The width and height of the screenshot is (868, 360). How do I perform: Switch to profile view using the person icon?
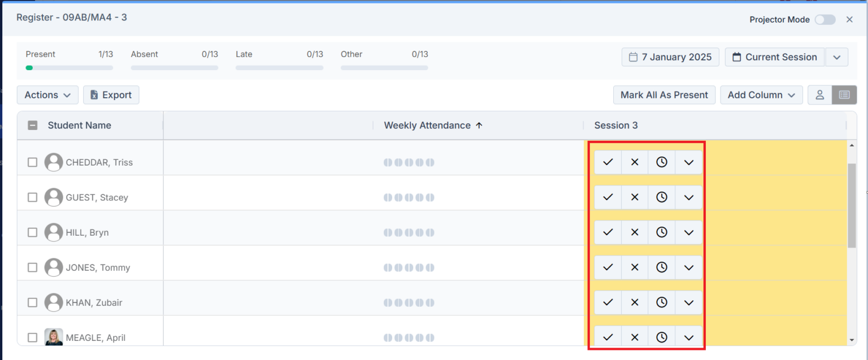coord(819,94)
